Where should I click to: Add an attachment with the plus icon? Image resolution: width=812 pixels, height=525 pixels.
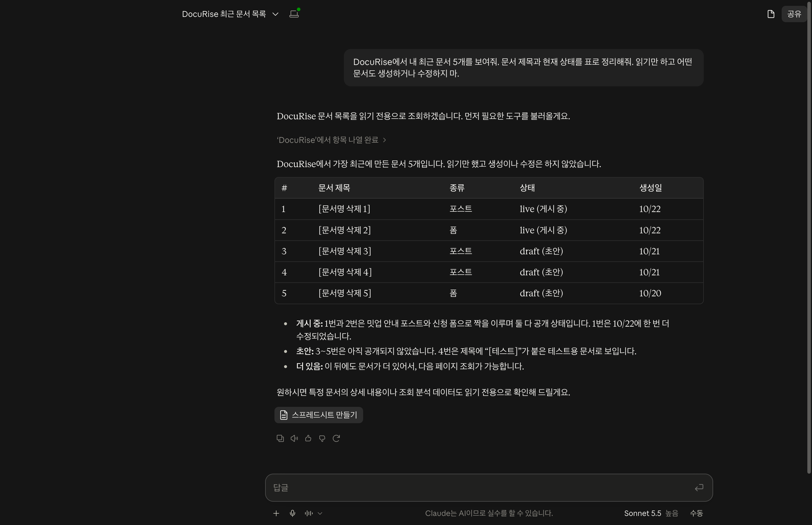tap(276, 513)
